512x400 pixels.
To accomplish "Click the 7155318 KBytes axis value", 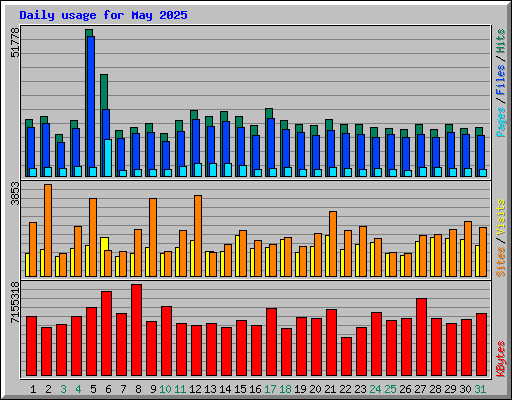I will click(15, 303).
